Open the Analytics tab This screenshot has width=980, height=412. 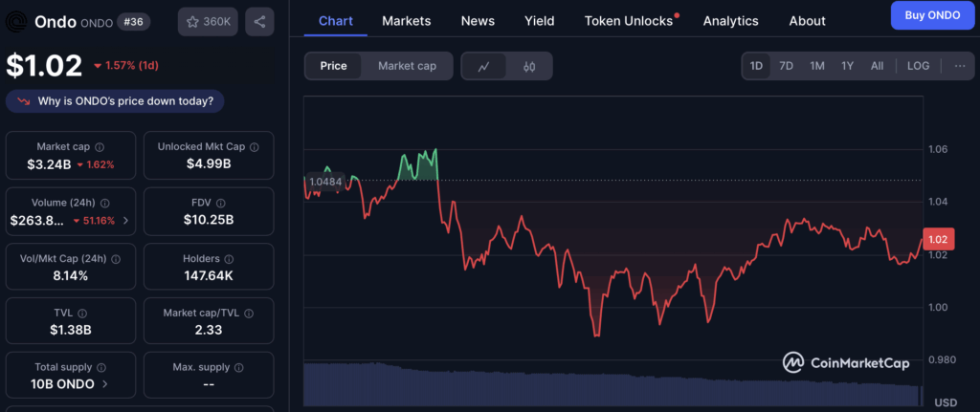[730, 21]
